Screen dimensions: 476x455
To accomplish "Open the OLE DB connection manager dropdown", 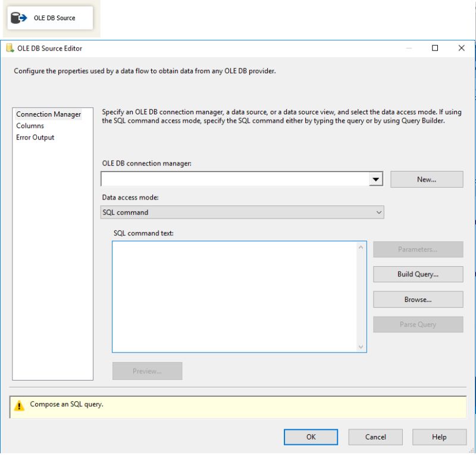I will point(377,178).
